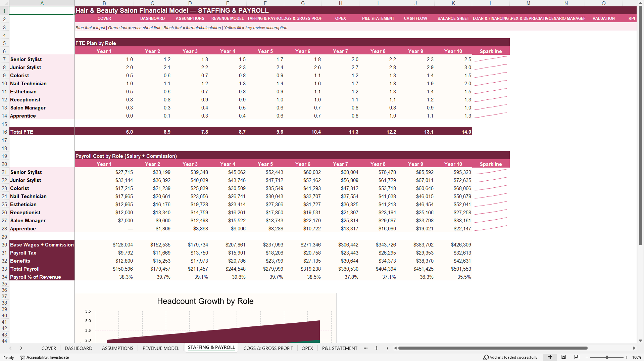The image size is (644, 361).
Task: Open the COGS & GROSS PROFIT sheet tab
Action: click(268, 348)
